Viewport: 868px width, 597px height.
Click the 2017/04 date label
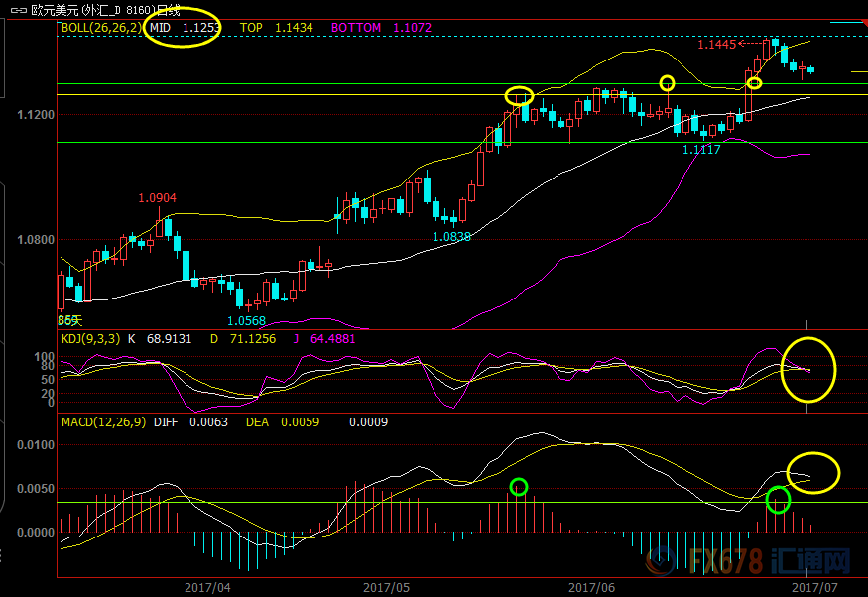pyautogui.click(x=207, y=588)
